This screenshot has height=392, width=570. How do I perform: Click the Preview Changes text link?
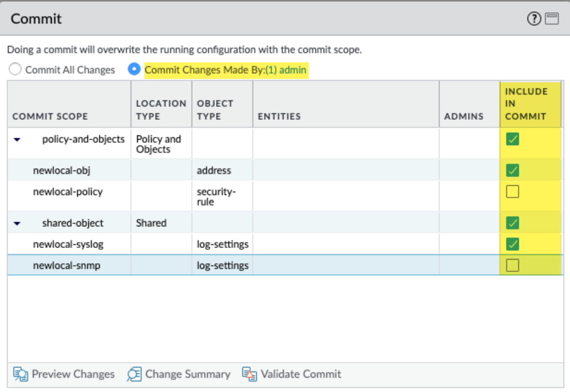tap(73, 374)
